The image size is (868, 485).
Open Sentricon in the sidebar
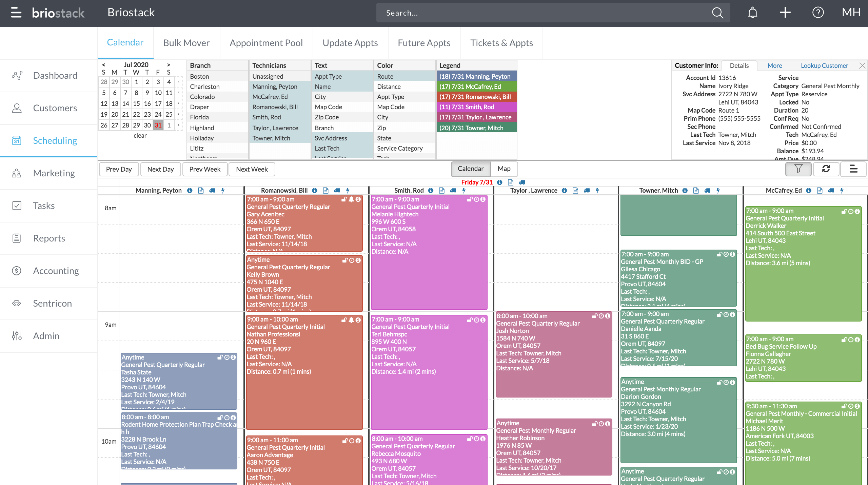48,303
